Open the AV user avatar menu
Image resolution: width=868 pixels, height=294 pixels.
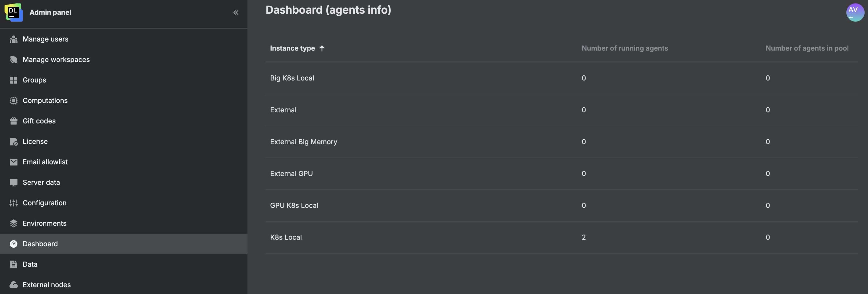coord(855,13)
